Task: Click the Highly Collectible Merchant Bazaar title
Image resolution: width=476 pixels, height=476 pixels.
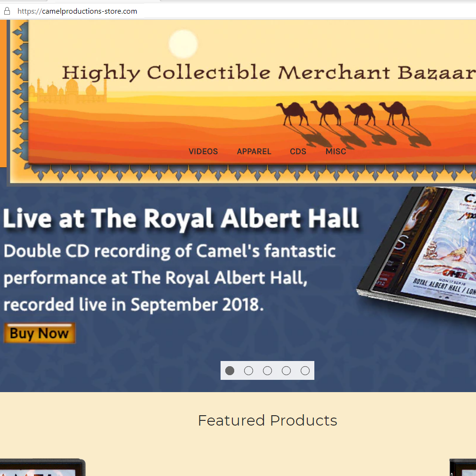Action: tap(268, 73)
